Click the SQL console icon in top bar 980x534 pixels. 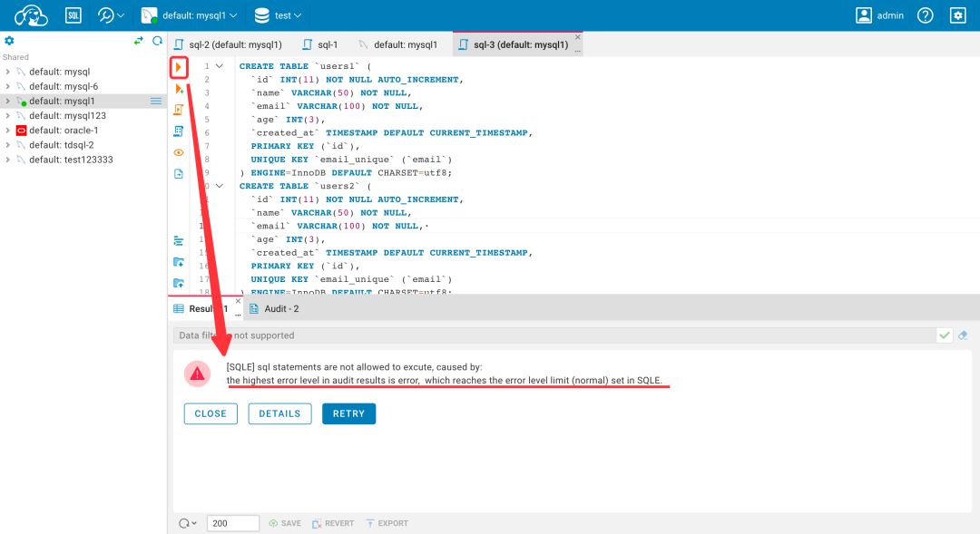click(73, 15)
